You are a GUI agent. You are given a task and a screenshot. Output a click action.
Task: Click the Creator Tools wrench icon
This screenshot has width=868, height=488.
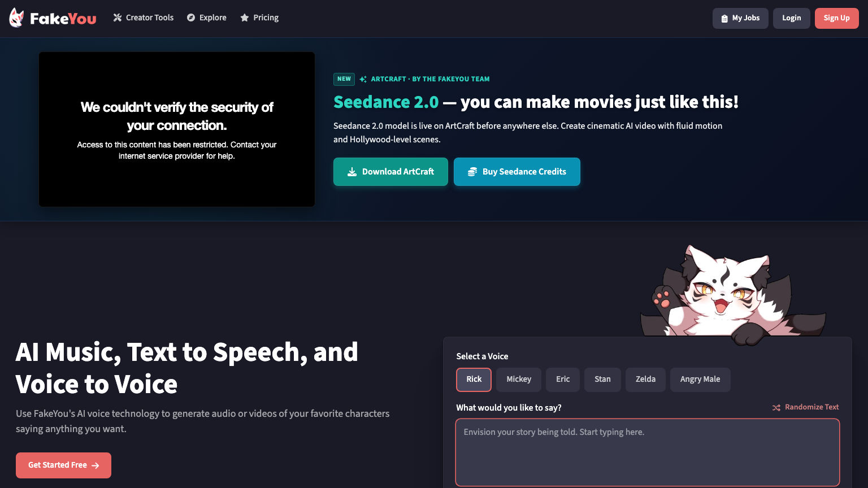coord(118,18)
